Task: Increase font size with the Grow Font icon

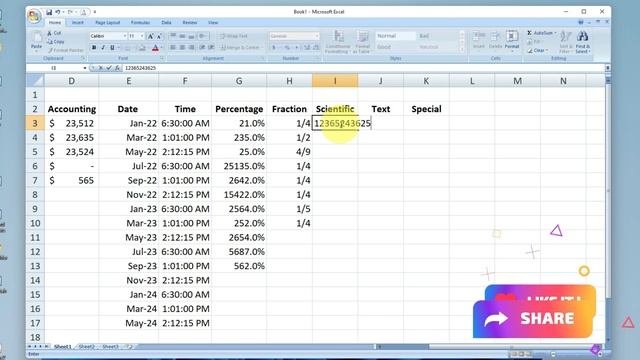Action: pyautogui.click(x=150, y=36)
